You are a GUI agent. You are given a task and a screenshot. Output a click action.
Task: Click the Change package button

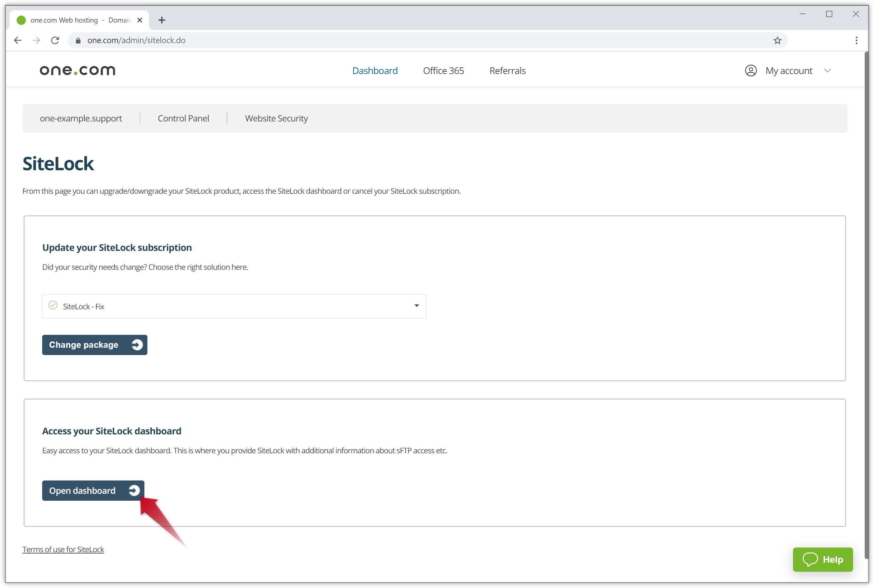95,345
